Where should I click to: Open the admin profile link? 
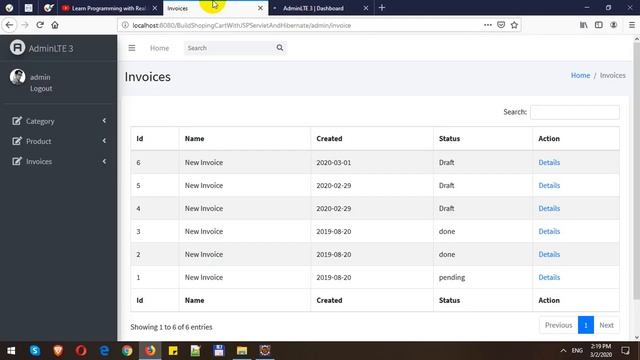point(40,77)
